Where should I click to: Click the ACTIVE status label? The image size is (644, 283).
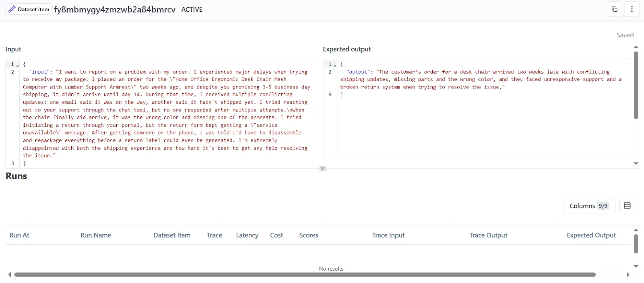[x=192, y=10]
